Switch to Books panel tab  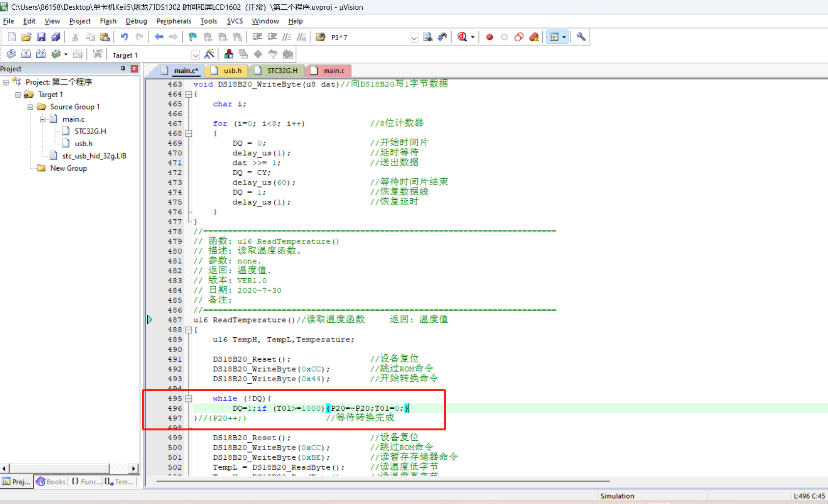[x=51, y=481]
